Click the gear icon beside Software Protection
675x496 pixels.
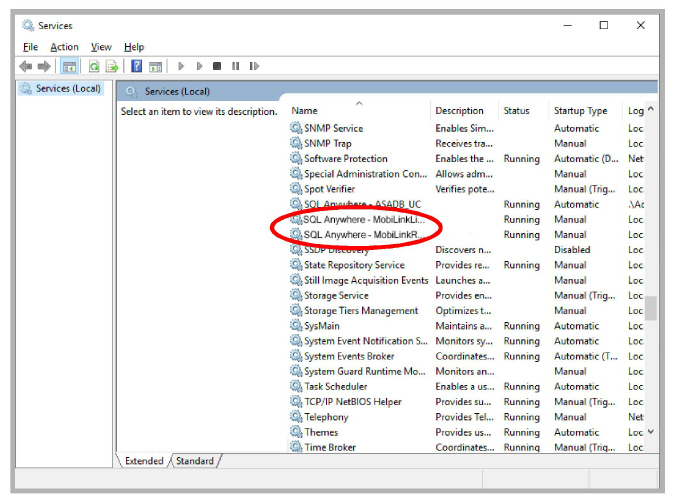pos(296,158)
